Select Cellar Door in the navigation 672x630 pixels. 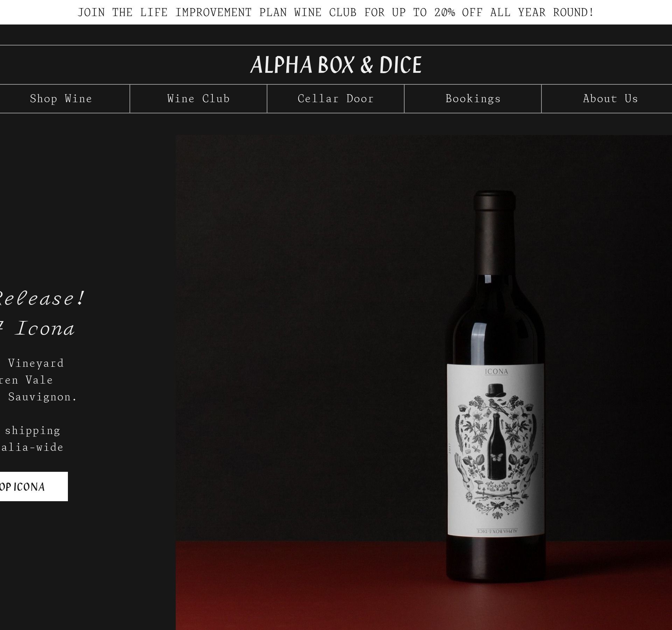pyautogui.click(x=336, y=99)
